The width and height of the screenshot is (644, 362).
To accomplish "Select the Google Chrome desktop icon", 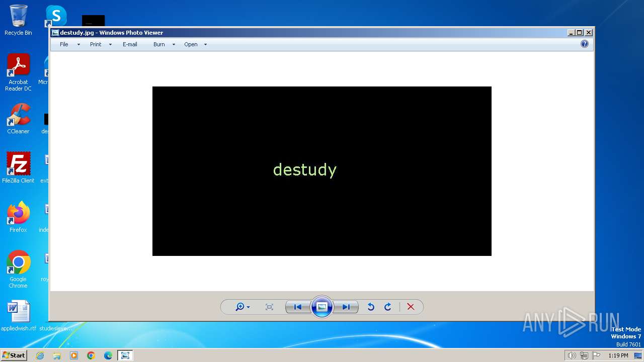I will [x=18, y=269].
